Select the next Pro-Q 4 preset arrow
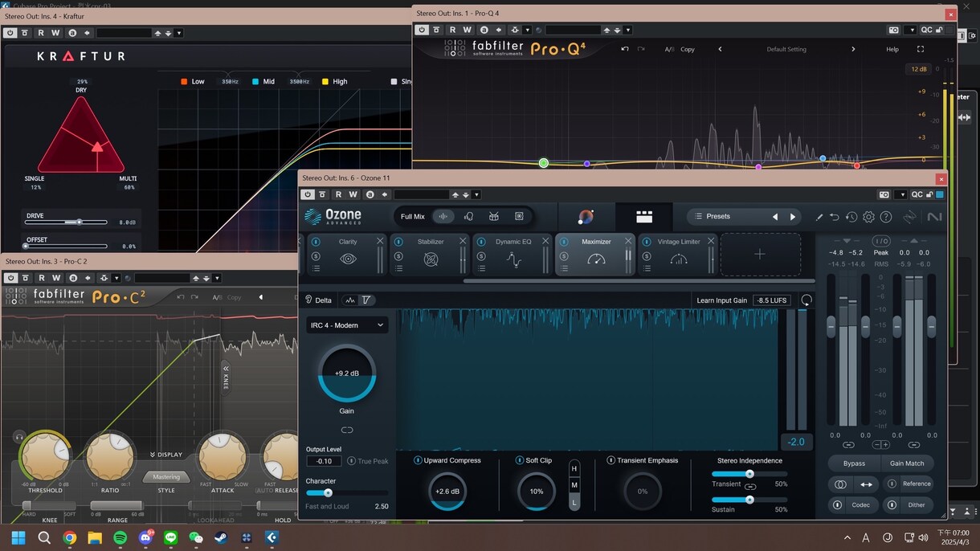This screenshot has height=551, width=980. 853,49
